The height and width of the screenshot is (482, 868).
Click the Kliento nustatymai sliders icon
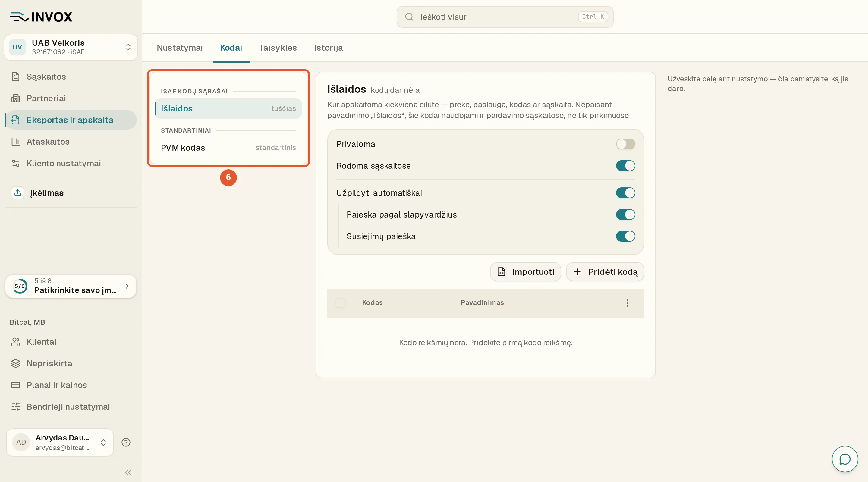coord(15,163)
